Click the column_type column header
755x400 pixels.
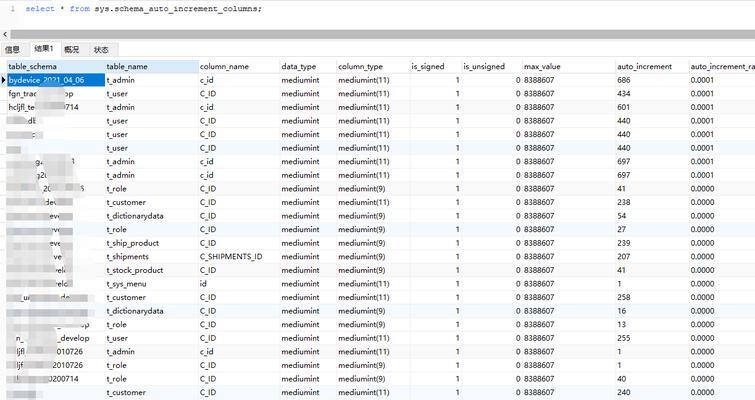click(361, 66)
